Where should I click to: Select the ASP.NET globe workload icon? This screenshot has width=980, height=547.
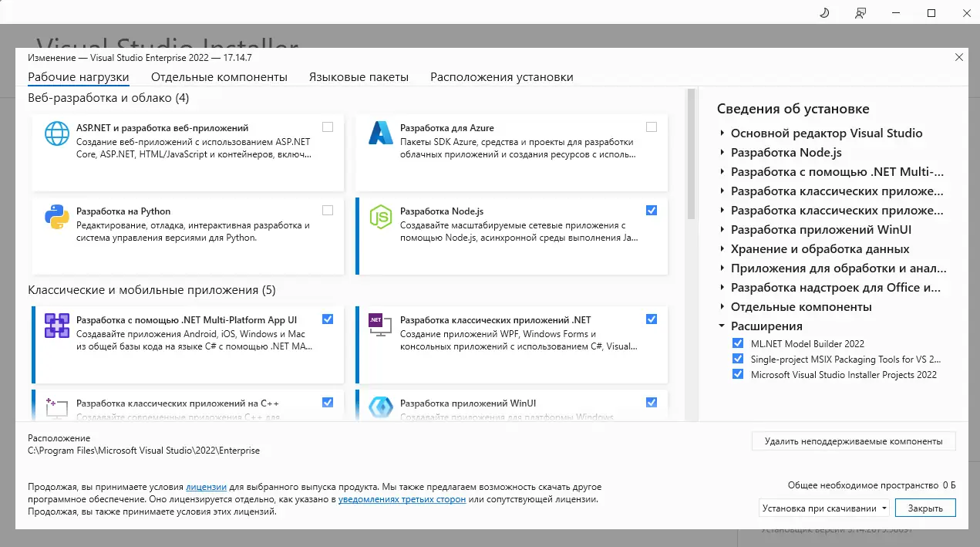point(56,133)
